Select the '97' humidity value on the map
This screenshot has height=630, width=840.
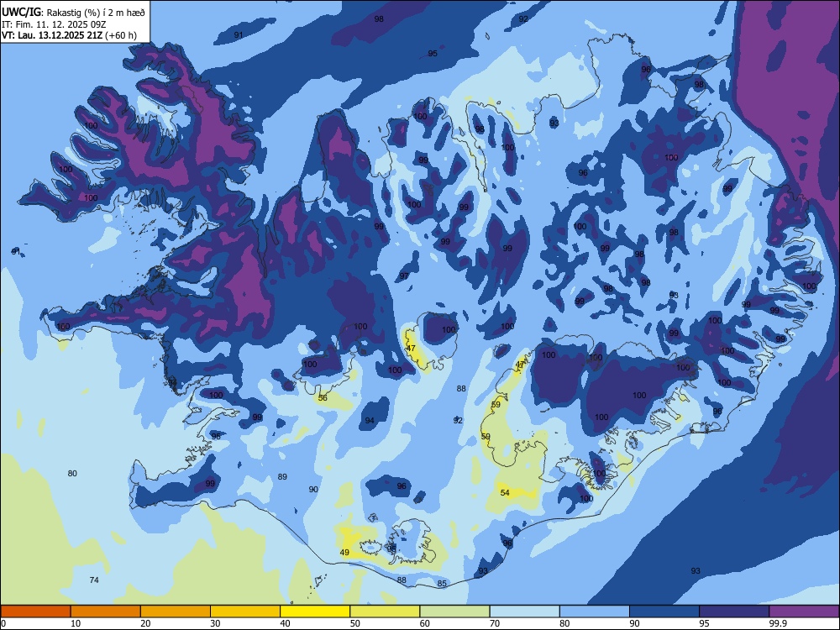[404, 276]
